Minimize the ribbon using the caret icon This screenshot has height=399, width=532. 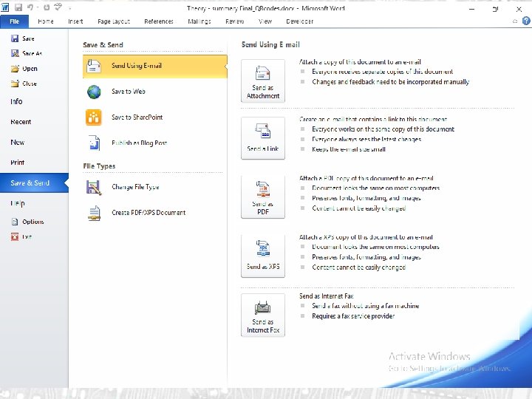pyautogui.click(x=515, y=21)
